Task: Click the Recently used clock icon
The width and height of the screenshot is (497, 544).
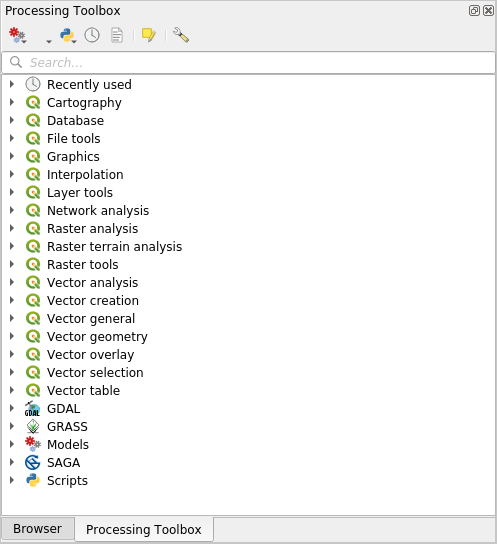Action: pyautogui.click(x=33, y=84)
